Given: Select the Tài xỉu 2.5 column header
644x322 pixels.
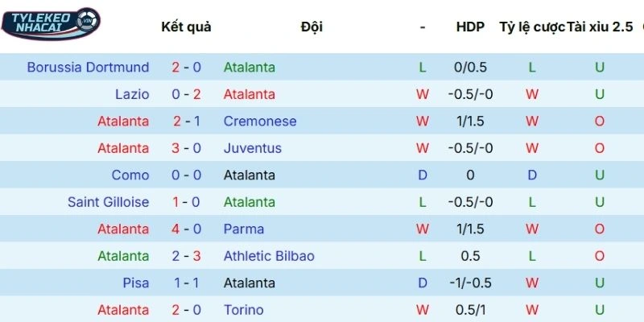Looking at the screenshot, I should point(600,27).
